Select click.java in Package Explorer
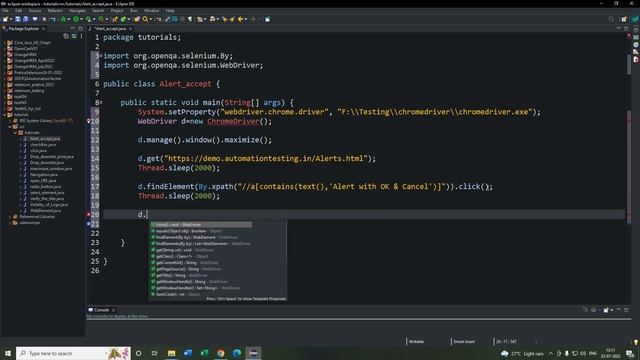This screenshot has width=640, height=360. (x=38, y=151)
